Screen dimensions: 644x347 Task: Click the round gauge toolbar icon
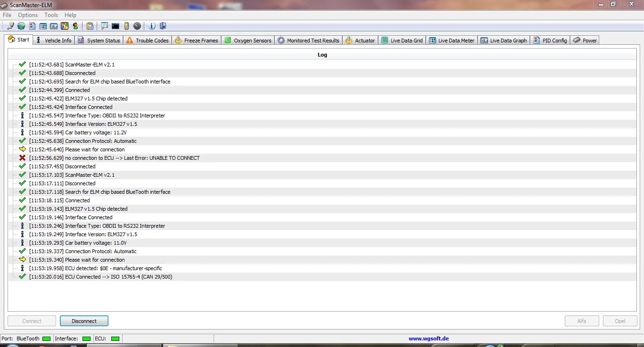pos(137,26)
